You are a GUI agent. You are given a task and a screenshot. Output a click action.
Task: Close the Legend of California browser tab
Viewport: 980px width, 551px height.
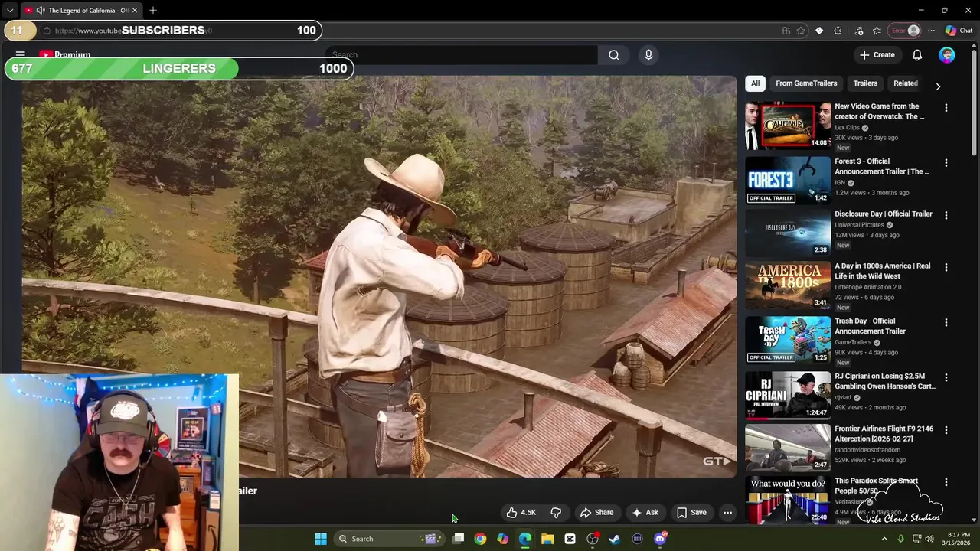(x=135, y=11)
